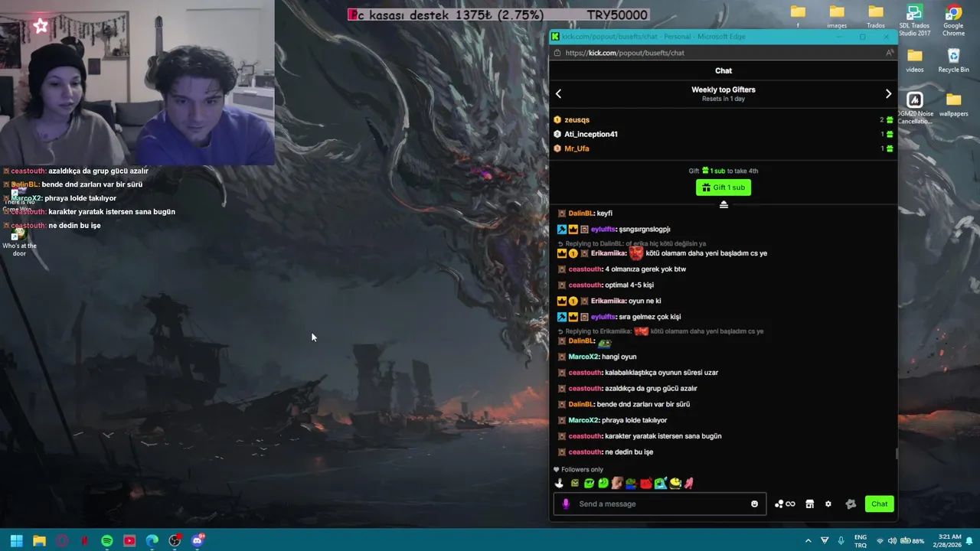This screenshot has width=980, height=551.
Task: Open the emoji picker in message field
Action: coord(754,504)
